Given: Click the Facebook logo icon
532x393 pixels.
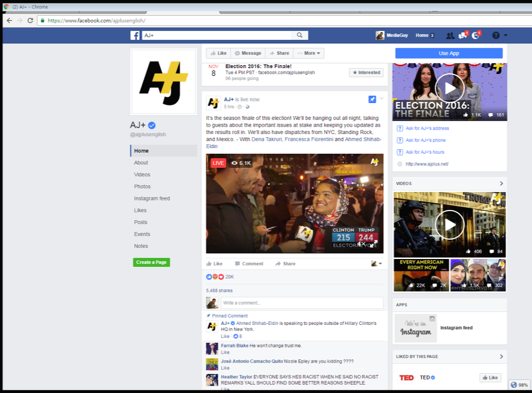Looking at the screenshot, I should tap(135, 35).
